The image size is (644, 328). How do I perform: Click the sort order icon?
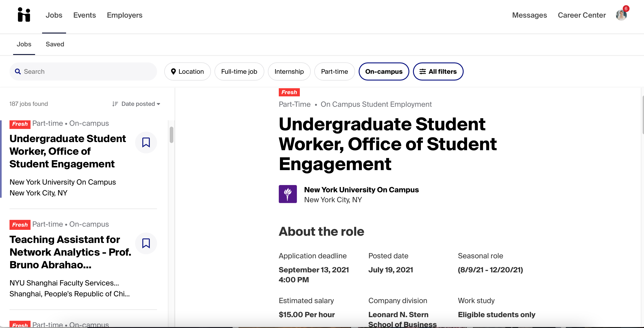click(115, 104)
